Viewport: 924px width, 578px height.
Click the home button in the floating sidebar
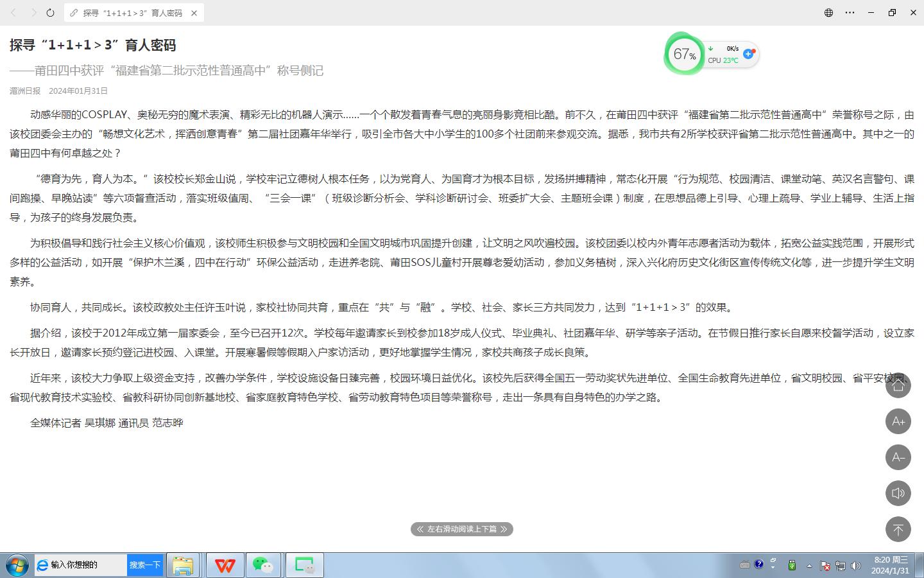tap(898, 385)
